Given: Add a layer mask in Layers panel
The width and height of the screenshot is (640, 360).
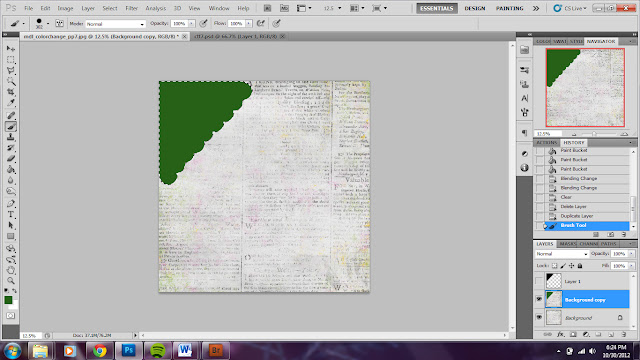Looking at the screenshot, I should 573,334.
